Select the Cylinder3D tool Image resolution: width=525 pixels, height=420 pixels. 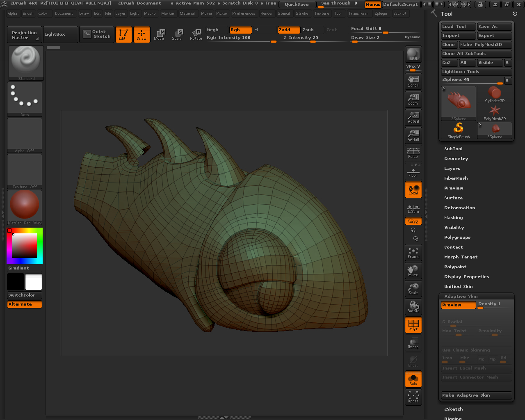pyautogui.click(x=495, y=94)
